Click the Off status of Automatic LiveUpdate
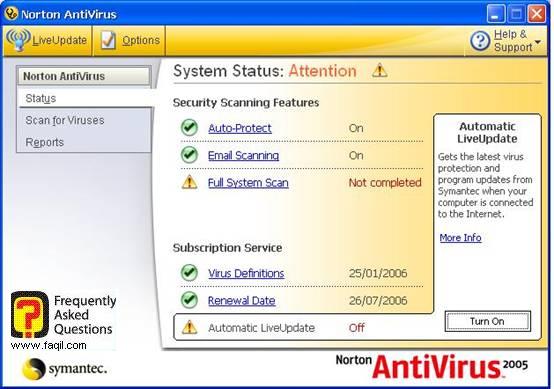This screenshot has height=389, width=554. tap(356, 328)
